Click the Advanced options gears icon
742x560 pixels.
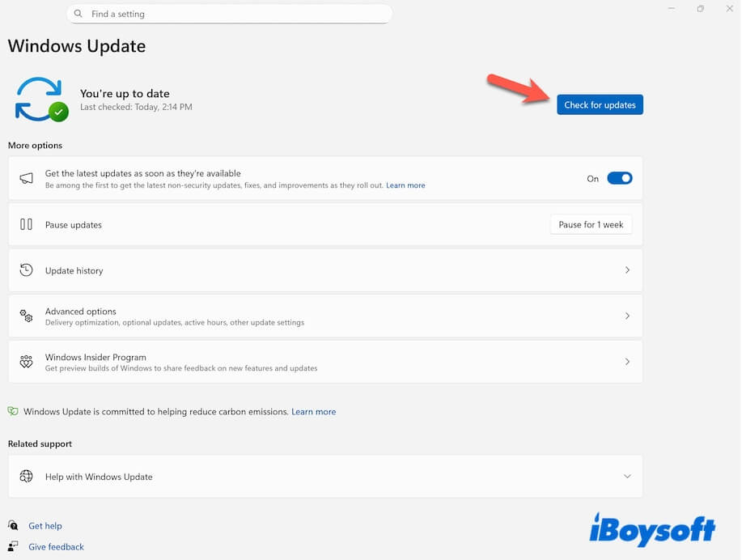click(26, 316)
